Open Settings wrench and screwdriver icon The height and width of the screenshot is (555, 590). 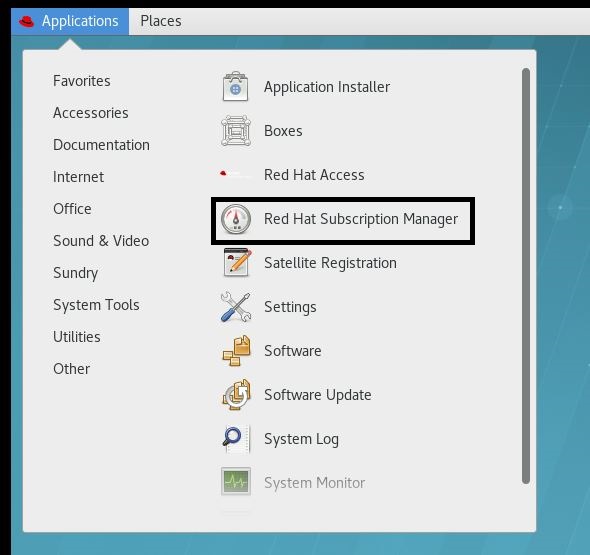[236, 307]
